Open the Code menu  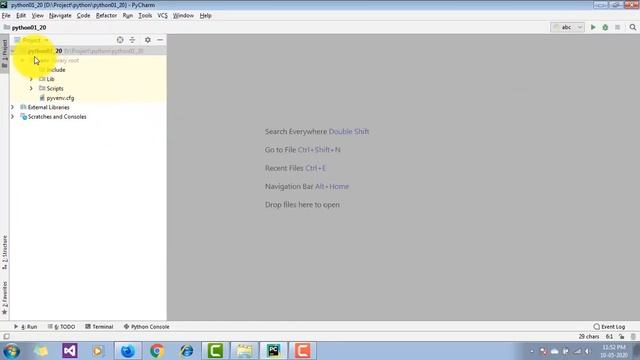[83, 16]
